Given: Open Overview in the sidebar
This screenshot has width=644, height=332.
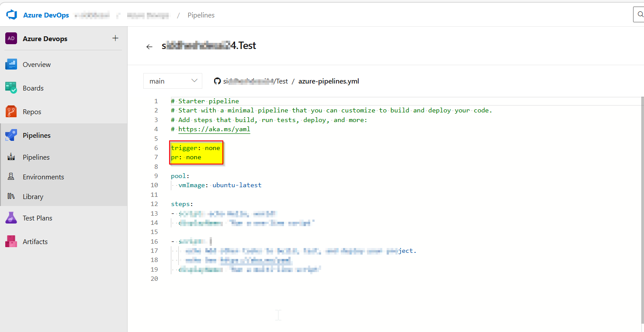Looking at the screenshot, I should (x=37, y=64).
